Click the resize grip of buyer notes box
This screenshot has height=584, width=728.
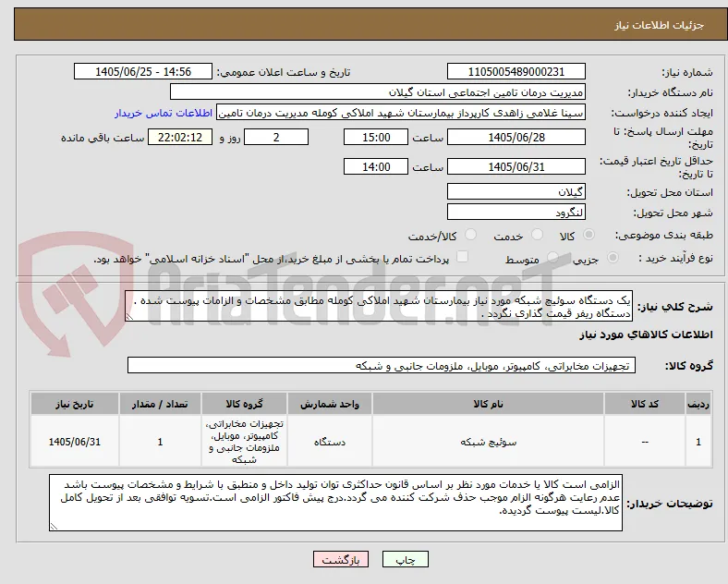(x=54, y=527)
